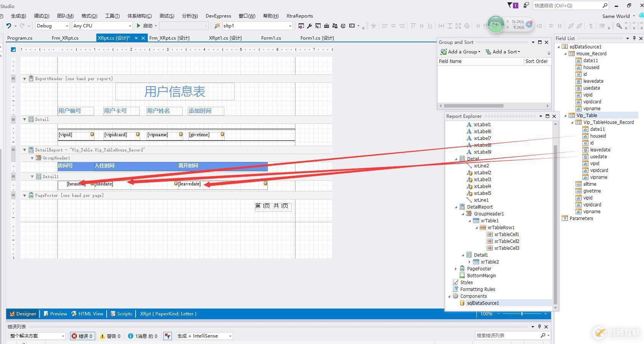Collapse the ReportHeader band

tap(25, 79)
